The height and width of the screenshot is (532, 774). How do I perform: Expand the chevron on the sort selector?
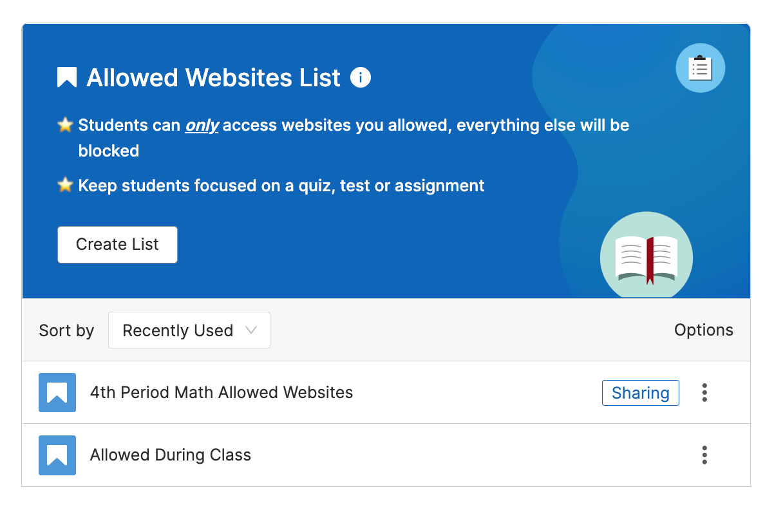251,330
